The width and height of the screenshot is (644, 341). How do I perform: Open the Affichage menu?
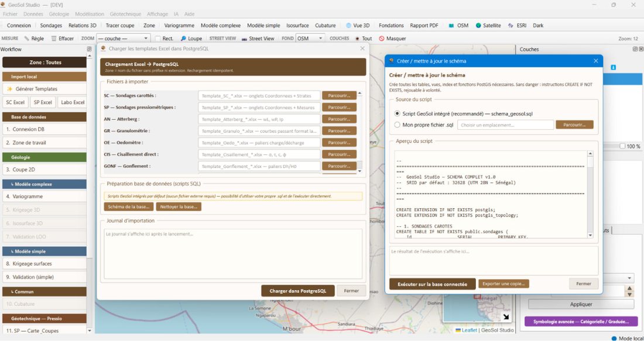pos(157,14)
